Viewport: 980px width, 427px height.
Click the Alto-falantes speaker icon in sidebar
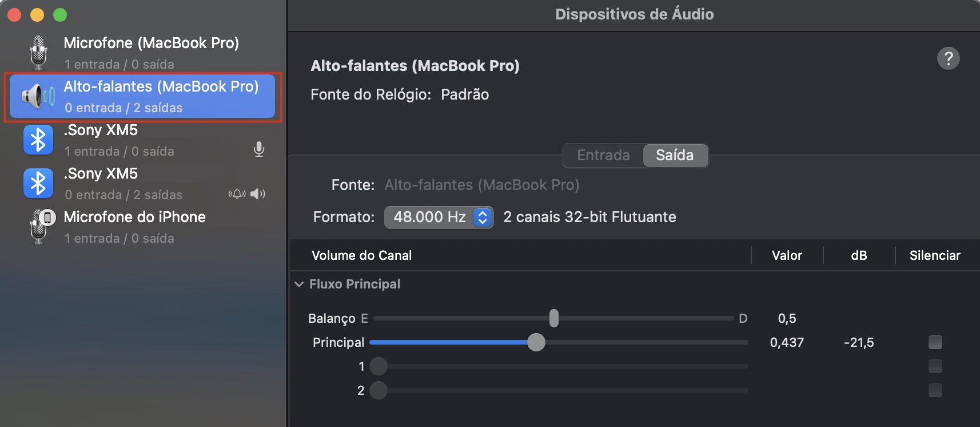tap(37, 96)
